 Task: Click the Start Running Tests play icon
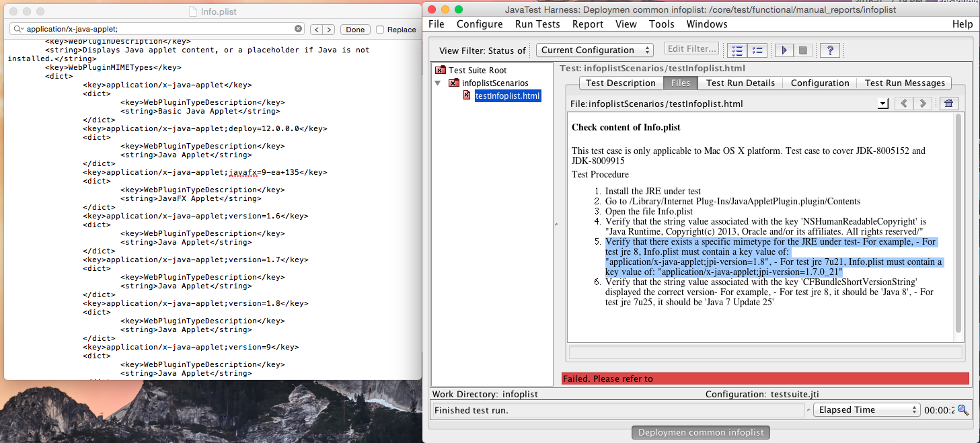click(x=784, y=50)
